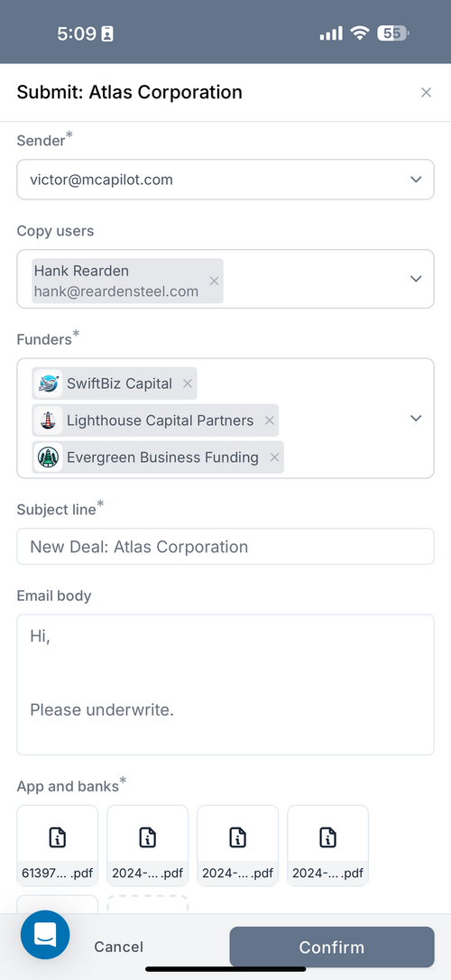Open the chat support bubble icon
Image resolution: width=451 pixels, height=980 pixels.
point(45,934)
